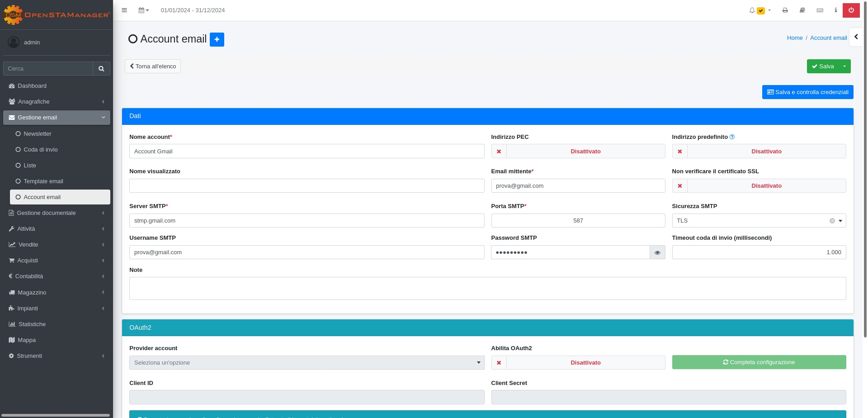The width and height of the screenshot is (868, 418).
Task: Click the hamburger menu icon in top bar
Action: pos(124,10)
